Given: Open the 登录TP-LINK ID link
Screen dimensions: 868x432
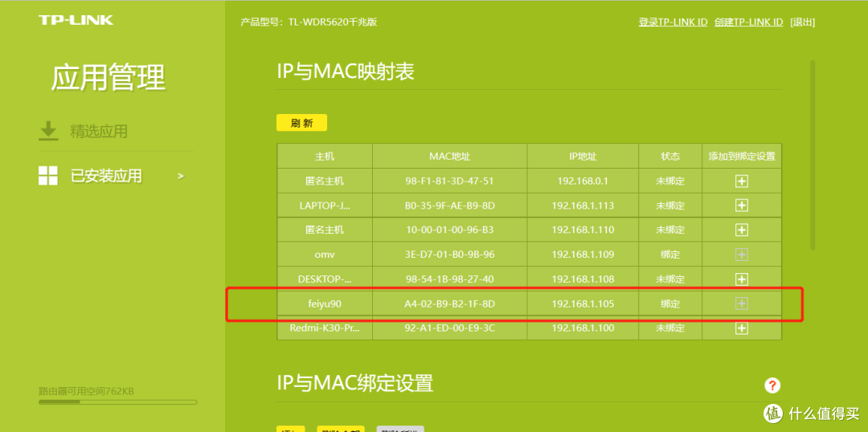Looking at the screenshot, I should 674,22.
